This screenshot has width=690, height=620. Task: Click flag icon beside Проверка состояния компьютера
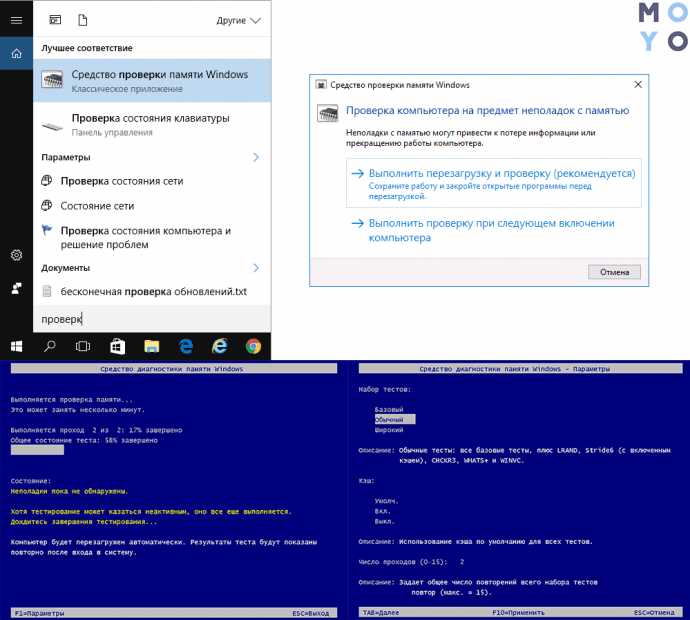tap(47, 230)
